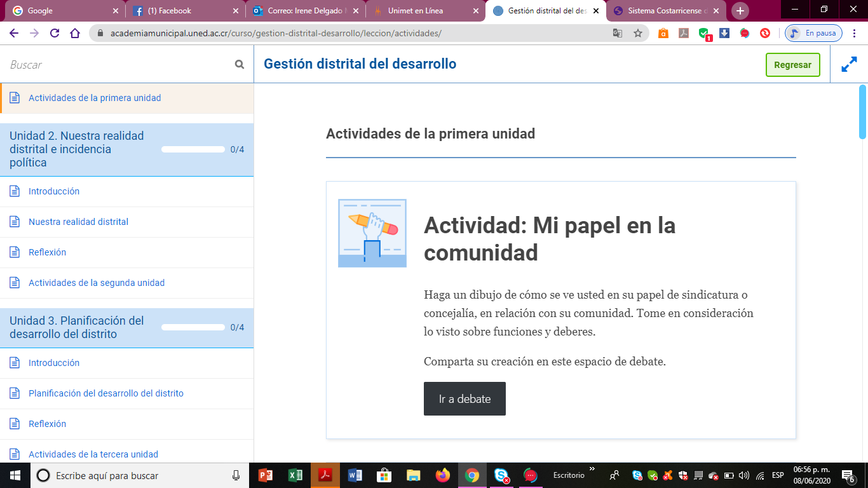Click the Ir a debate button

465,399
